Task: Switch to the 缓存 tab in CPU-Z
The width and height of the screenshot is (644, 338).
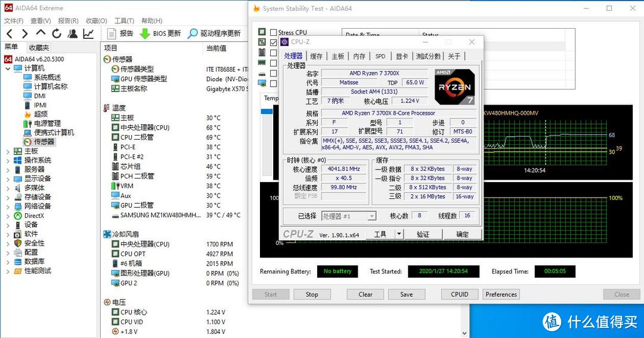Action: click(316, 56)
